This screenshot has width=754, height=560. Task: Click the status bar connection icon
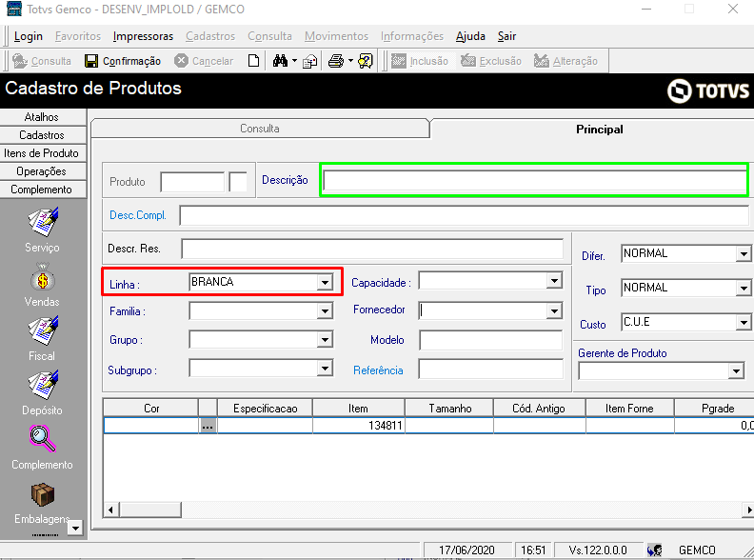654,550
